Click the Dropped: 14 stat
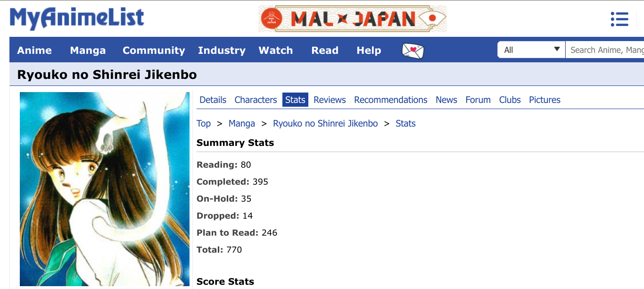This screenshot has height=289, width=644. pos(225,216)
